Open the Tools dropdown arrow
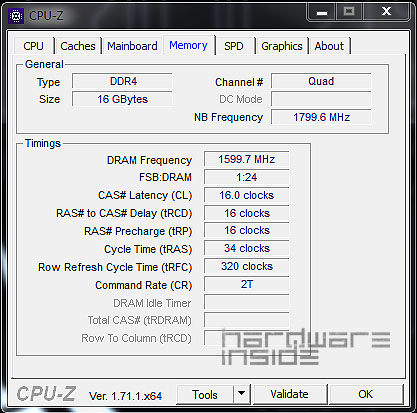This screenshot has width=417, height=413. (x=242, y=394)
